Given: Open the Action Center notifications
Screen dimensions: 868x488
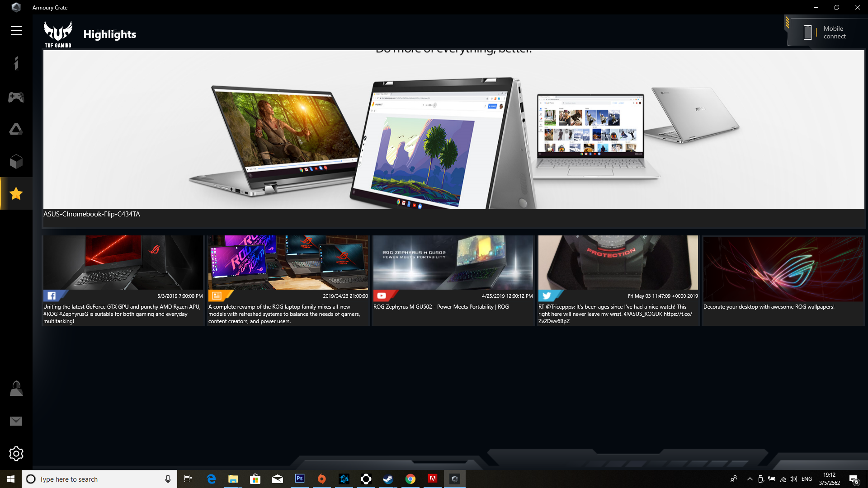Looking at the screenshot, I should pos(854,479).
